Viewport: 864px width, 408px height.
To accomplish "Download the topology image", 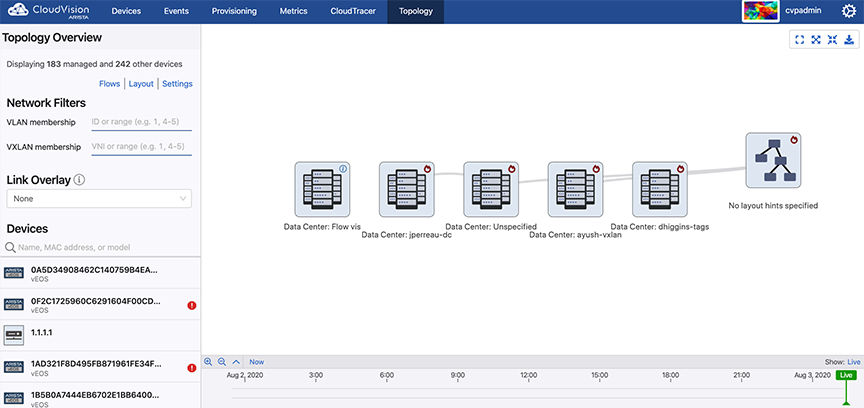I will tap(849, 40).
